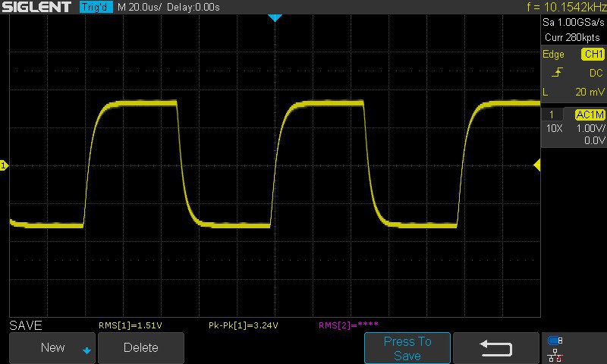Click the Pk-Pk[1]=3.24V measurement
Screen dimensions: 607x364
coord(243,325)
